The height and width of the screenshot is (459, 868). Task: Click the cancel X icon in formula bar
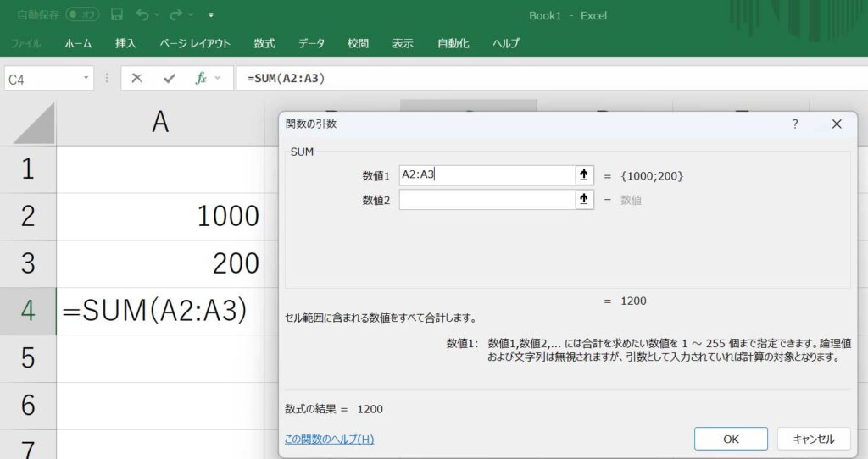click(137, 78)
